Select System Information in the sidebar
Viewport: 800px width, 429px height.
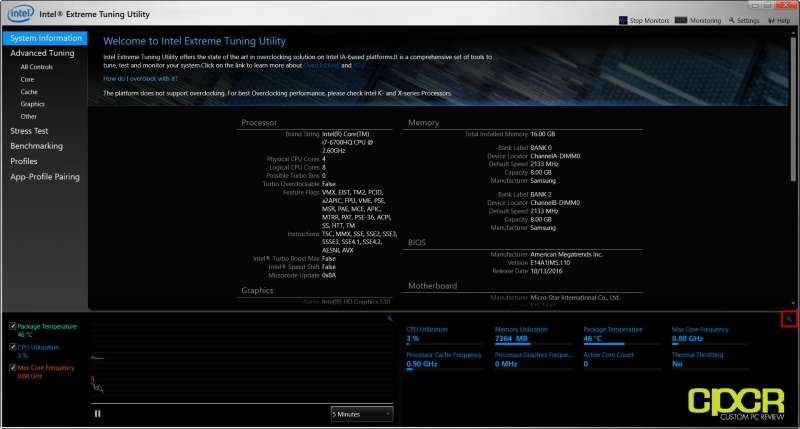(x=45, y=38)
